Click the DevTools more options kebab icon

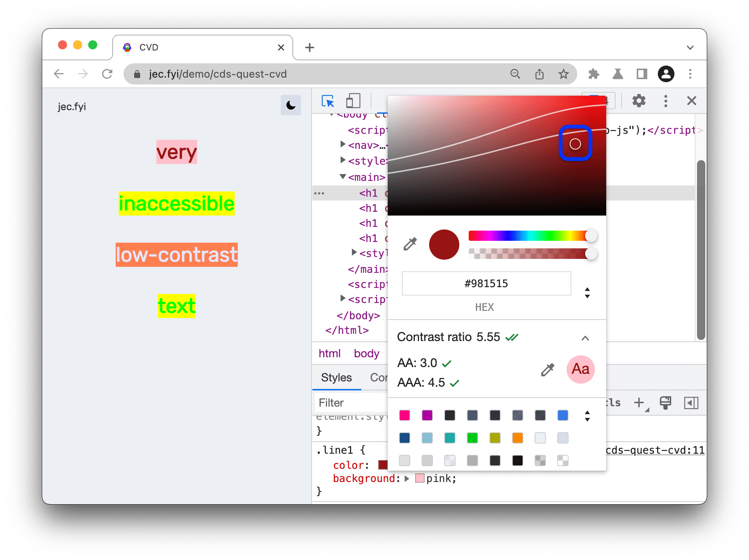664,101
